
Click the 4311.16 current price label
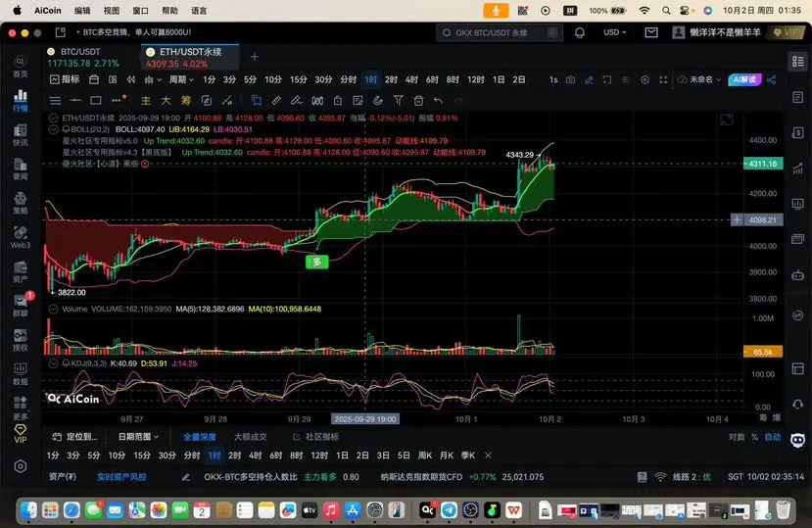click(x=763, y=164)
